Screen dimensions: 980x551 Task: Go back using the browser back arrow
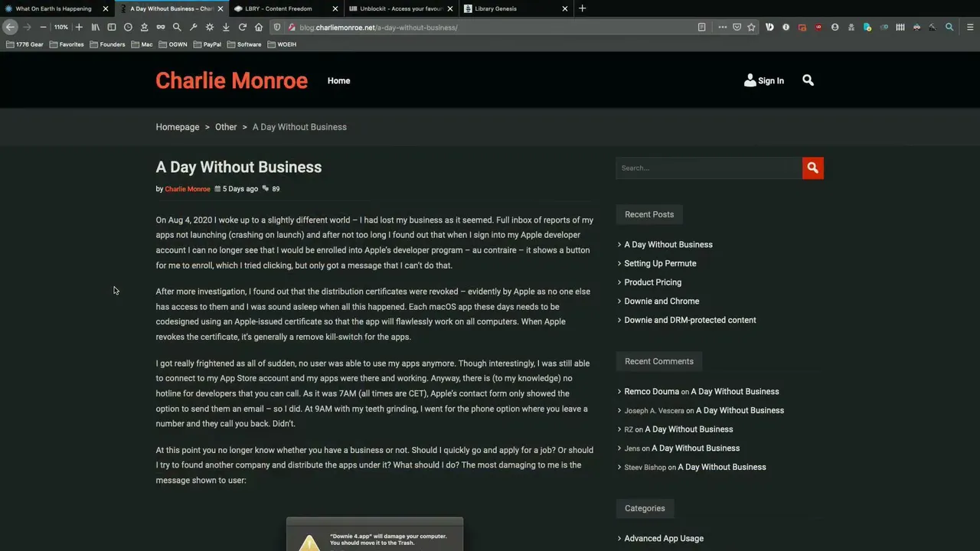pos(10,27)
